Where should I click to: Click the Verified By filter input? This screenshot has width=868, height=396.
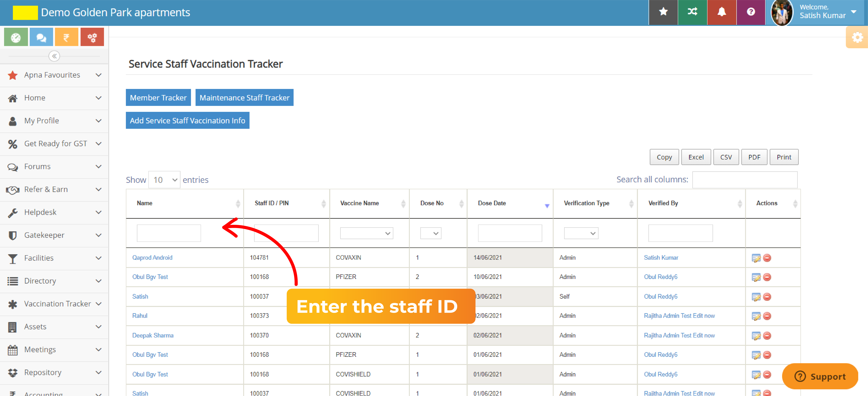(680, 233)
